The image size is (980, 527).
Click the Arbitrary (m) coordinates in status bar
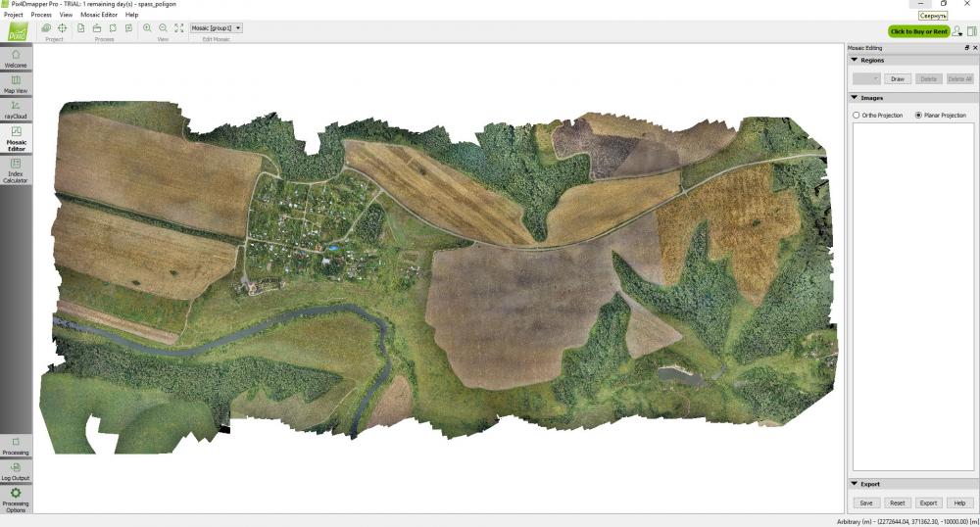907,521
